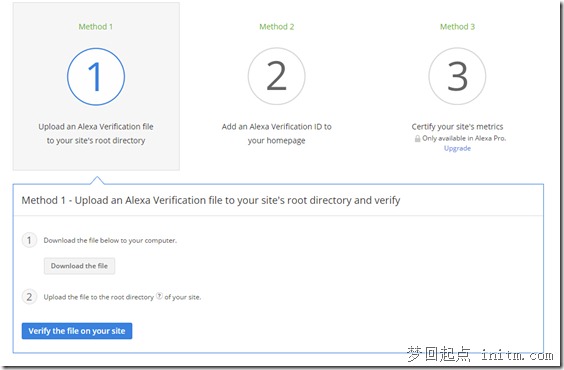Image resolution: width=564 pixels, height=370 pixels.
Task: Click 'Add an Alexa Verification ID' description
Action: (277, 133)
